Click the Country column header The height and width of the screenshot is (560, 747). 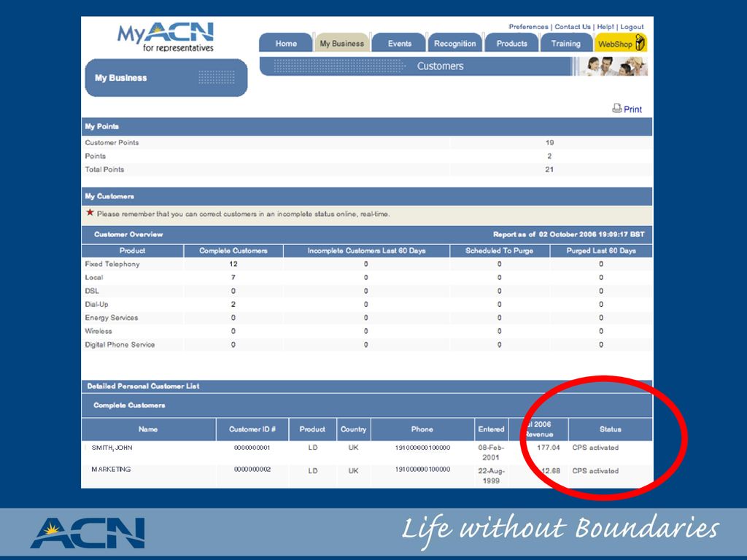[353, 429]
